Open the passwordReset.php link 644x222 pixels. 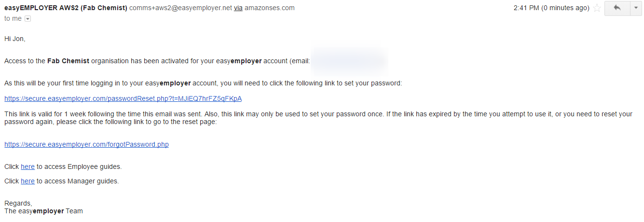(123, 98)
